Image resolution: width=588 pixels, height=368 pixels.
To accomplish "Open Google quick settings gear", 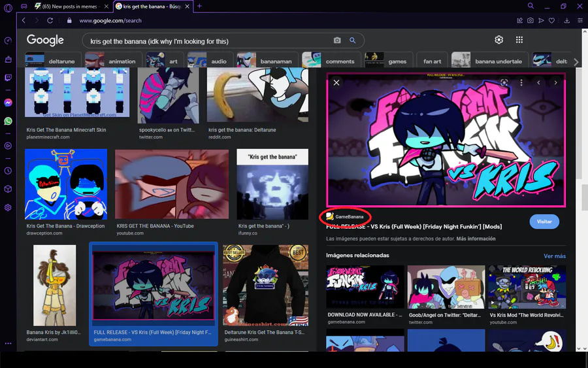I will coord(498,40).
